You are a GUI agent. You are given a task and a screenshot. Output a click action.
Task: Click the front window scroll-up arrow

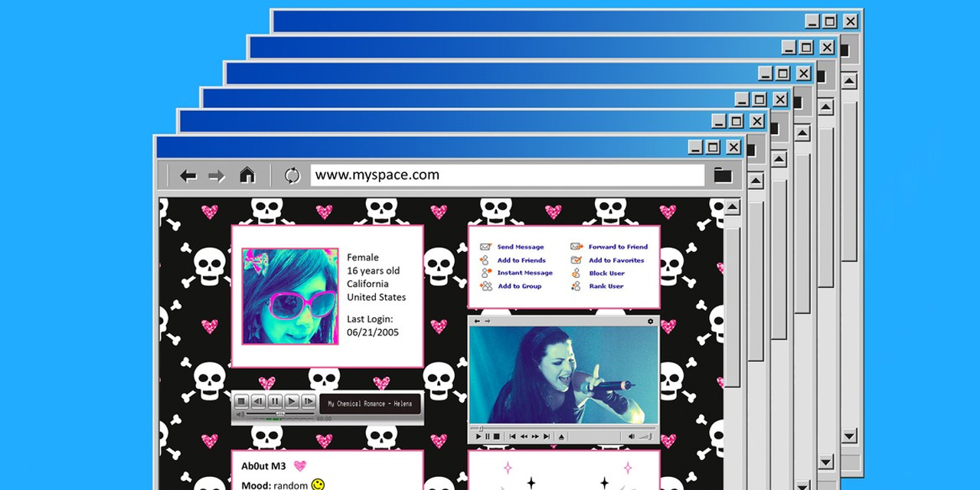click(x=733, y=208)
